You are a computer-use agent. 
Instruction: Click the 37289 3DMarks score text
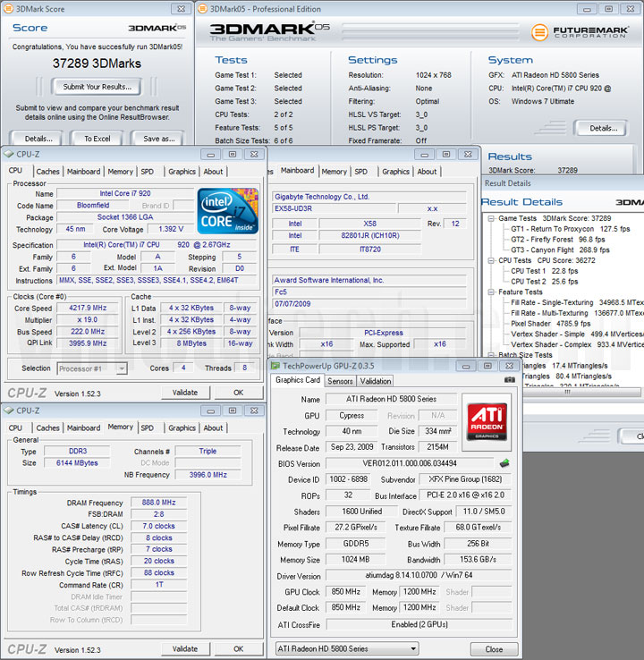[97, 63]
